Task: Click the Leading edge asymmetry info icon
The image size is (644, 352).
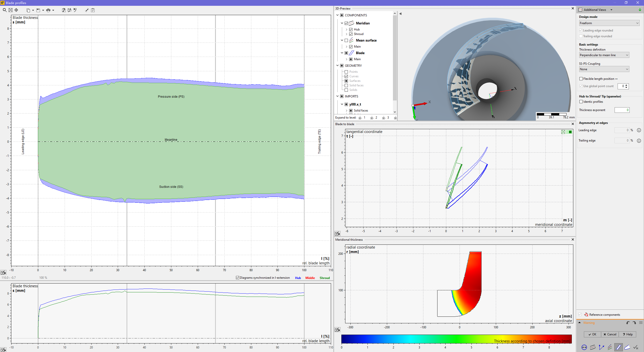Action: coord(639,130)
